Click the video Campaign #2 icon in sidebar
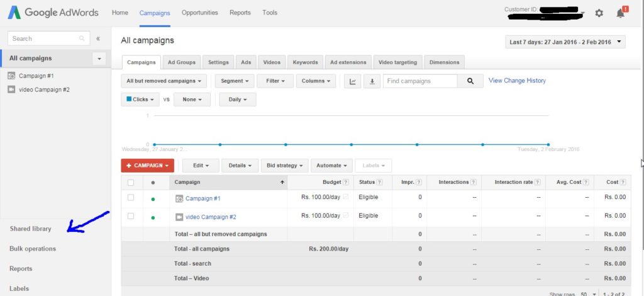 (11, 89)
